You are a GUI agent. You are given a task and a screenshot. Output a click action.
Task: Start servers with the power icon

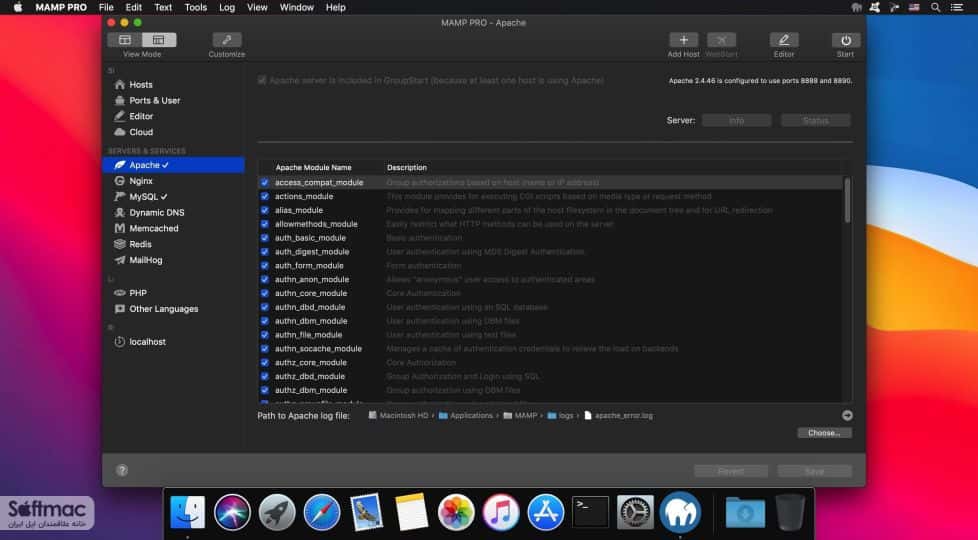[846, 40]
